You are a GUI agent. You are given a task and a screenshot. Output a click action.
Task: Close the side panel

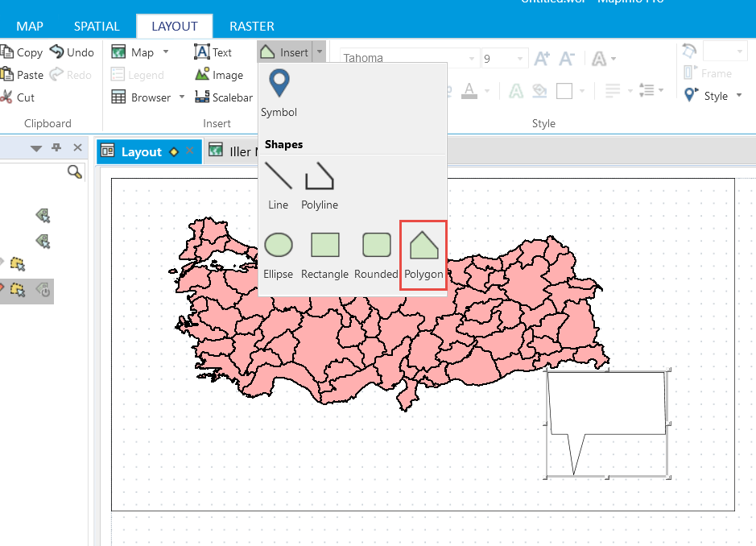tap(77, 147)
